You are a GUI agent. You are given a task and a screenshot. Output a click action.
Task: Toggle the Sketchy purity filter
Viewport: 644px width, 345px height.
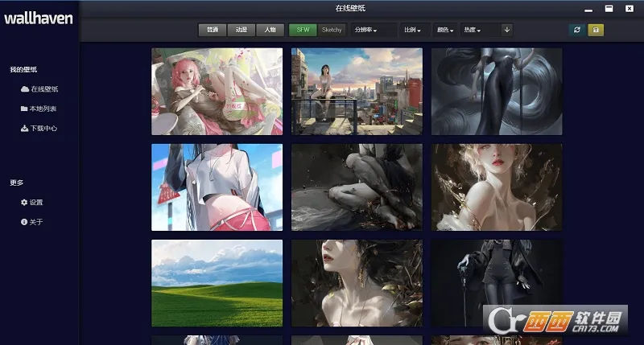tap(332, 30)
